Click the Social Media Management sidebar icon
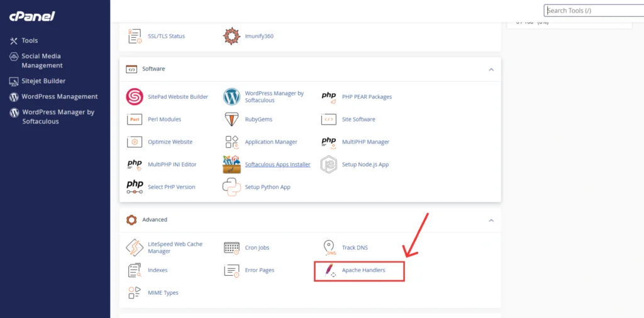 (x=14, y=57)
